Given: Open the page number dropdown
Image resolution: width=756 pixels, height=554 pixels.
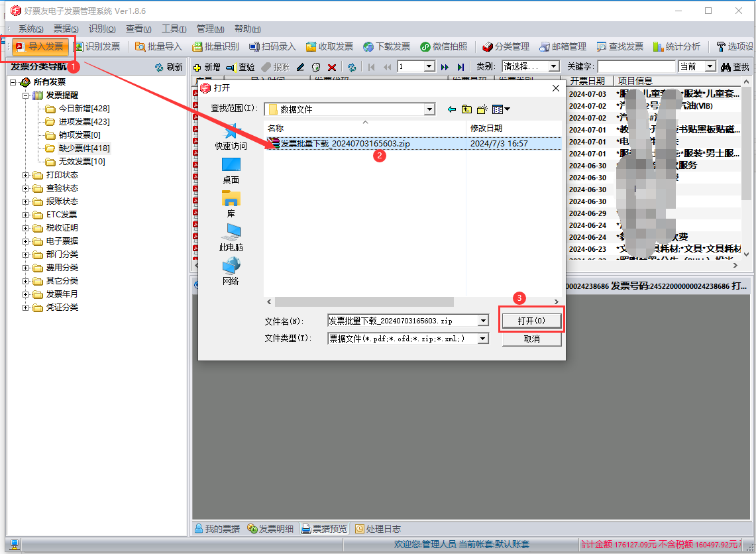Looking at the screenshot, I should [x=429, y=66].
